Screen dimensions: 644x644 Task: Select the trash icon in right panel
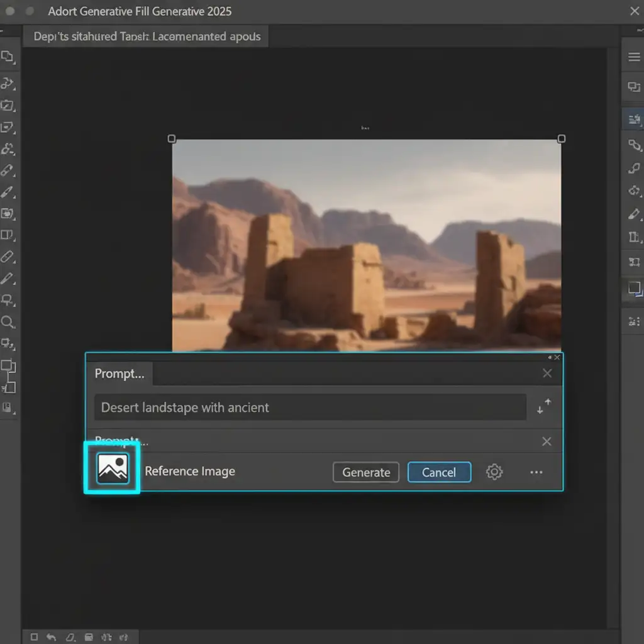[634, 237]
